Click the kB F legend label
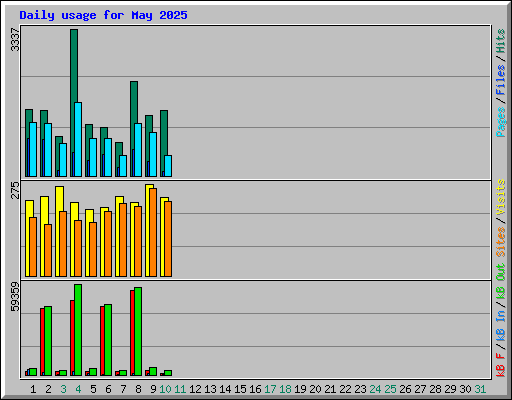The height and width of the screenshot is (400, 512). [x=501, y=365]
